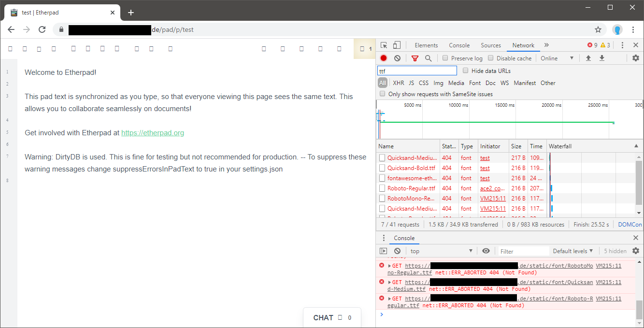Open VM215:11 initiator in RobotoMono row
Screen dimensions: 644x328
pos(493,198)
